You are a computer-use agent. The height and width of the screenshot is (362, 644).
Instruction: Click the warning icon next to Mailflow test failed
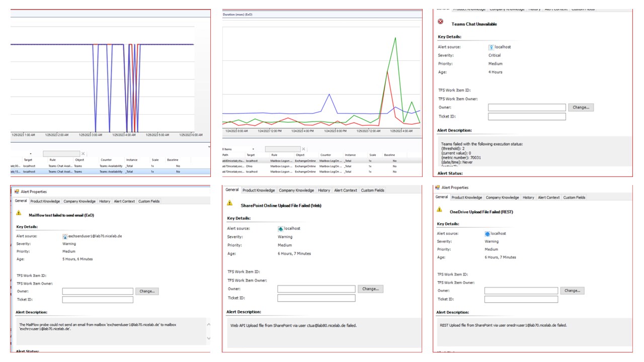tap(19, 213)
